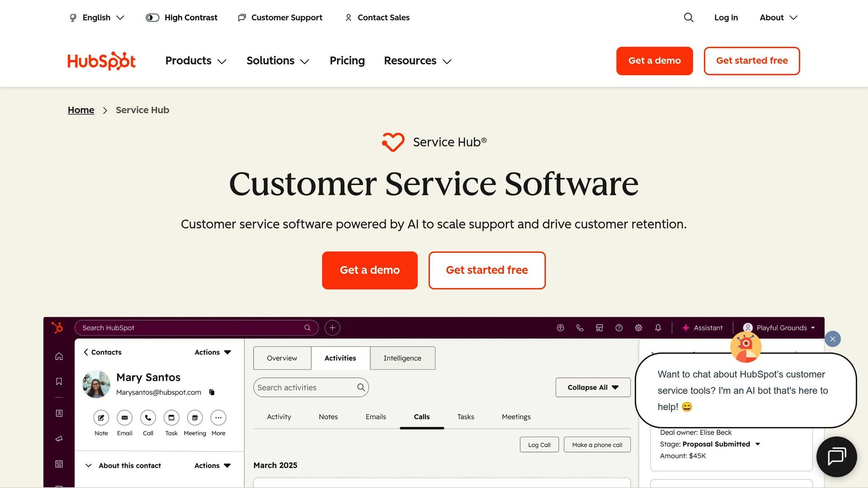Collapse the About this contact section
Image resolution: width=868 pixels, height=488 pixels.
click(89, 466)
